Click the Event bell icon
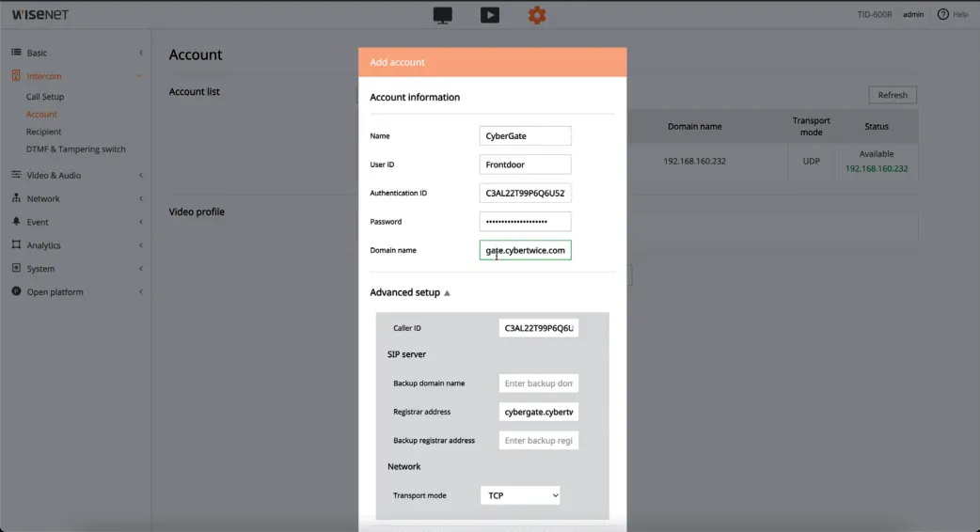The height and width of the screenshot is (532, 980). coord(16,222)
